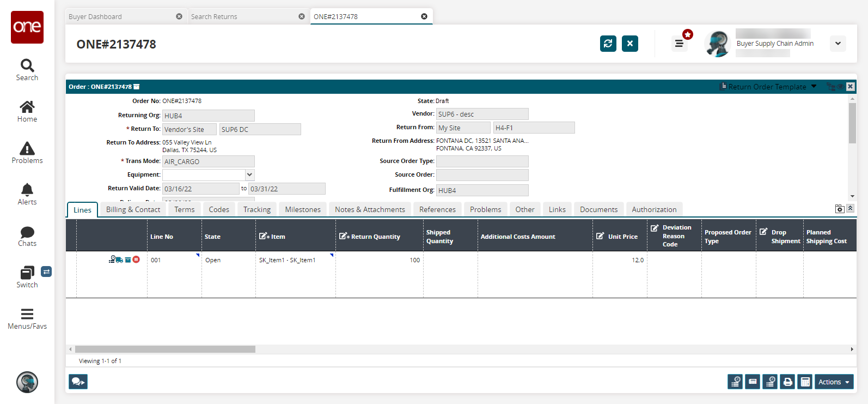The height and width of the screenshot is (404, 868).
Task: Open the grid settings gear icon
Action: click(840, 209)
